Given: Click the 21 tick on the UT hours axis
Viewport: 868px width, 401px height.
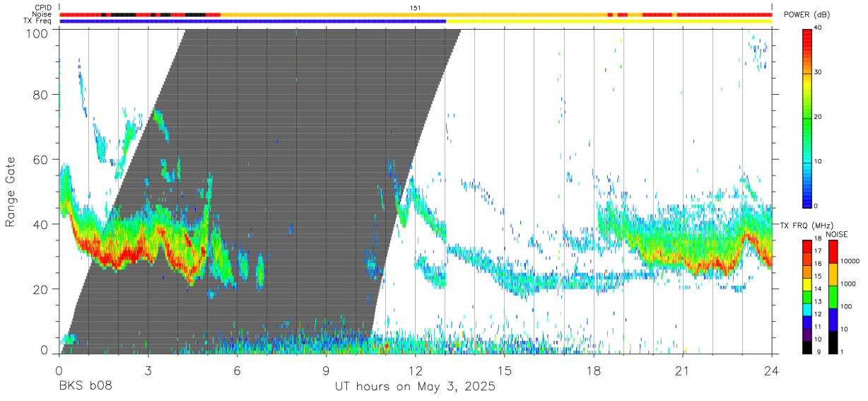Looking at the screenshot, I should [683, 370].
